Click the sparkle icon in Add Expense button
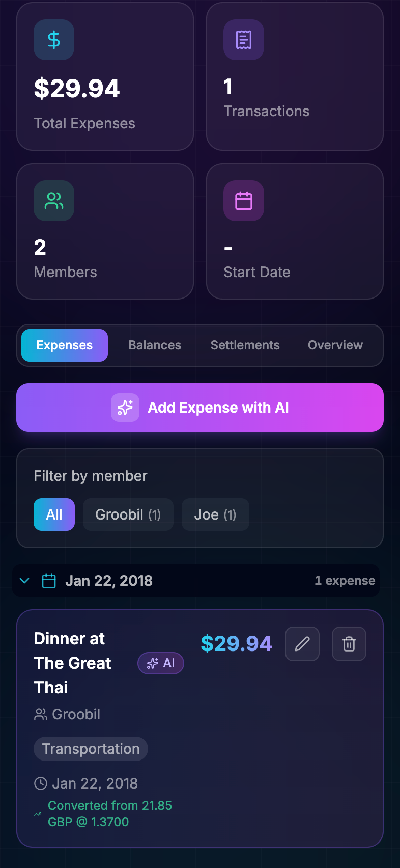The height and width of the screenshot is (868, 400). pos(125,408)
